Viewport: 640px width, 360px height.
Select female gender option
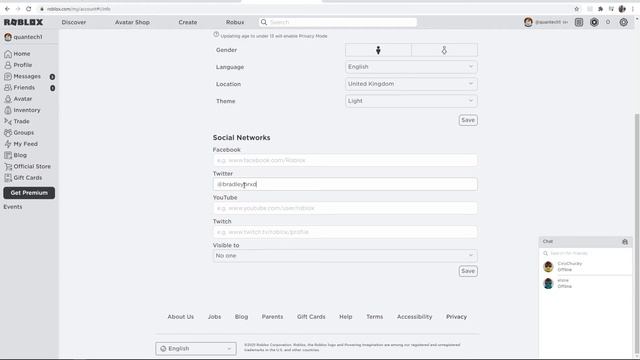click(444, 50)
